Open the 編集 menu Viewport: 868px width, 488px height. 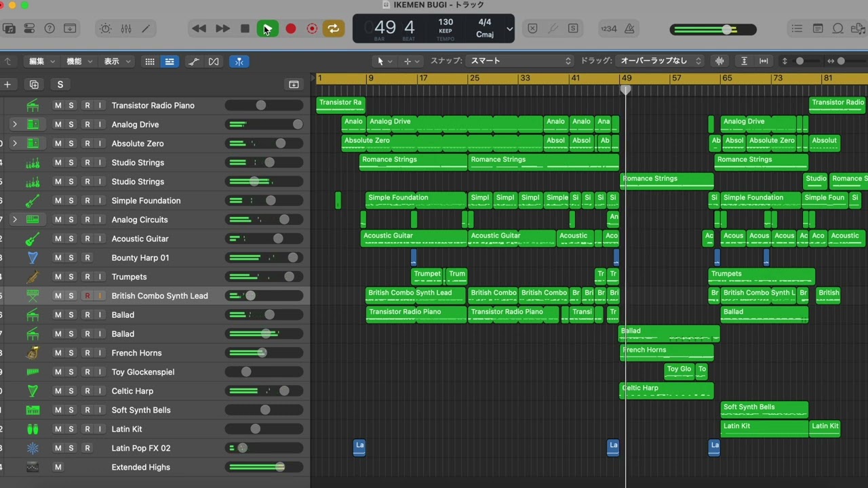[x=41, y=61]
